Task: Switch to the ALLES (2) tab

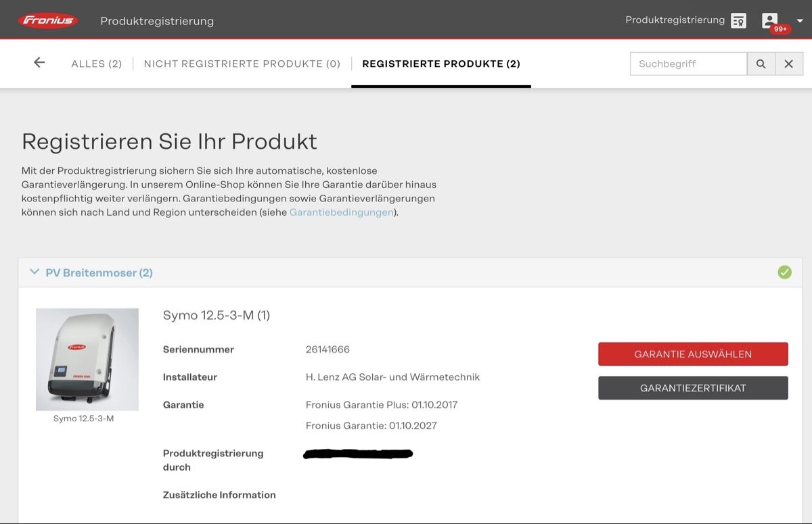Action: click(x=97, y=64)
